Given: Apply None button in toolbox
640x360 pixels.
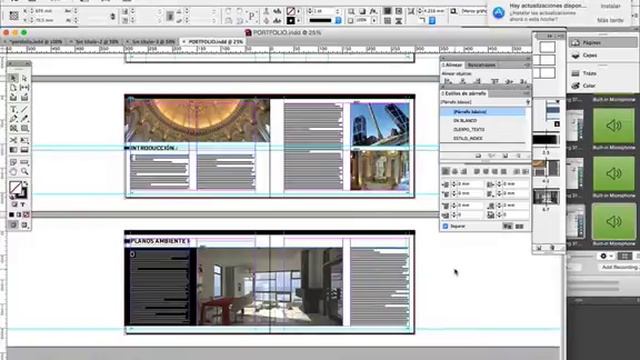Looking at the screenshot, I should click(x=27, y=215).
